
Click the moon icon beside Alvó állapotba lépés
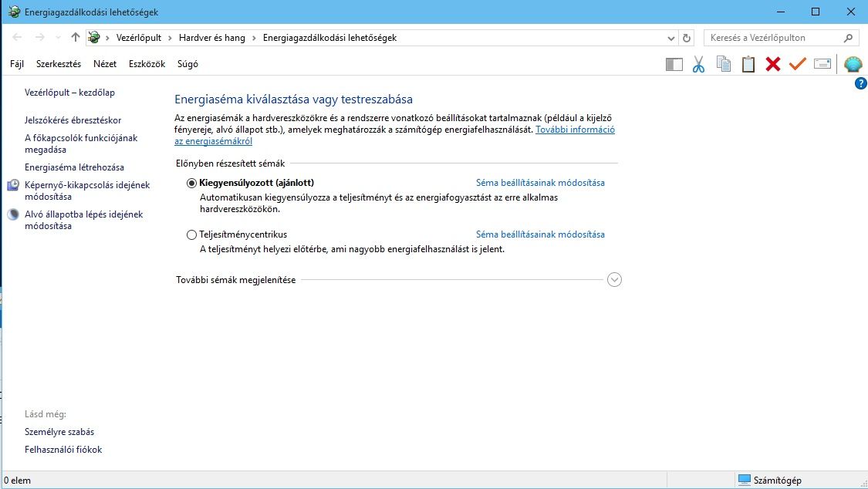(x=13, y=214)
